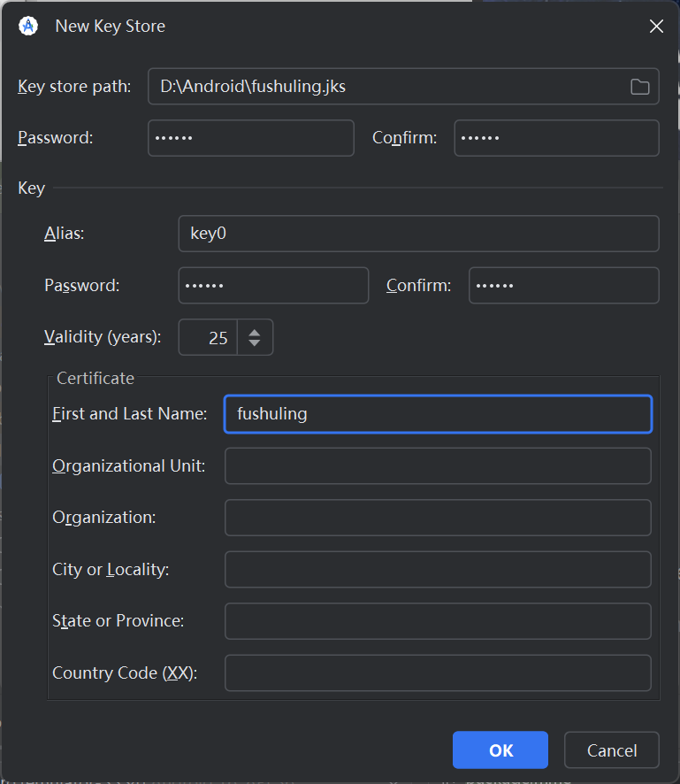Image resolution: width=680 pixels, height=784 pixels.
Task: Click the State or Province field
Action: point(438,621)
